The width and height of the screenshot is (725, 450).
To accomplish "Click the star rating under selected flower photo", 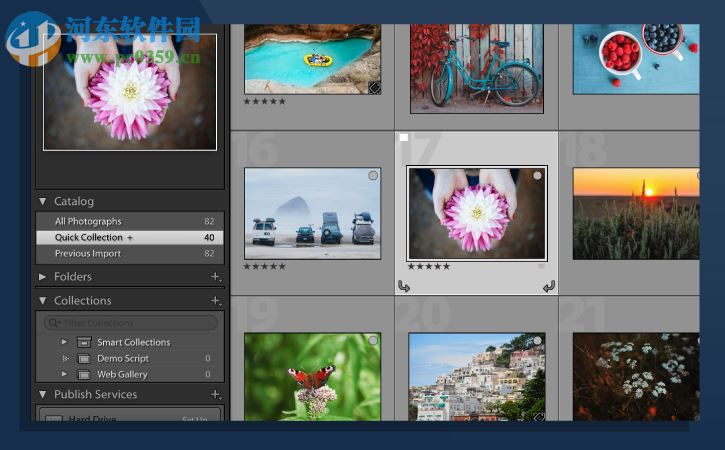I will tap(429, 266).
